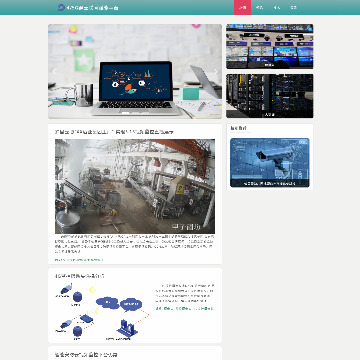Advance carousel with right arrow
360x360 pixels.
tap(216, 71)
